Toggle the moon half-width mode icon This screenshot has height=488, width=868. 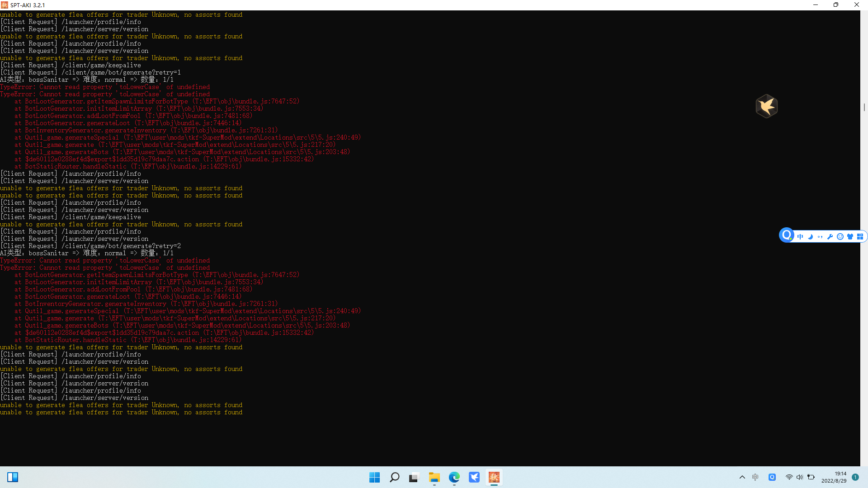coord(810,236)
